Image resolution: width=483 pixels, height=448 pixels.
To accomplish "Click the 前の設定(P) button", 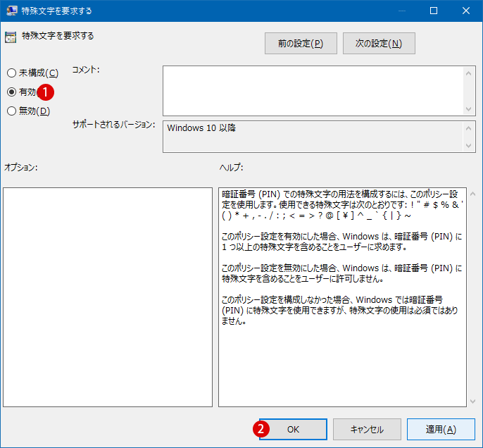I will [301, 44].
